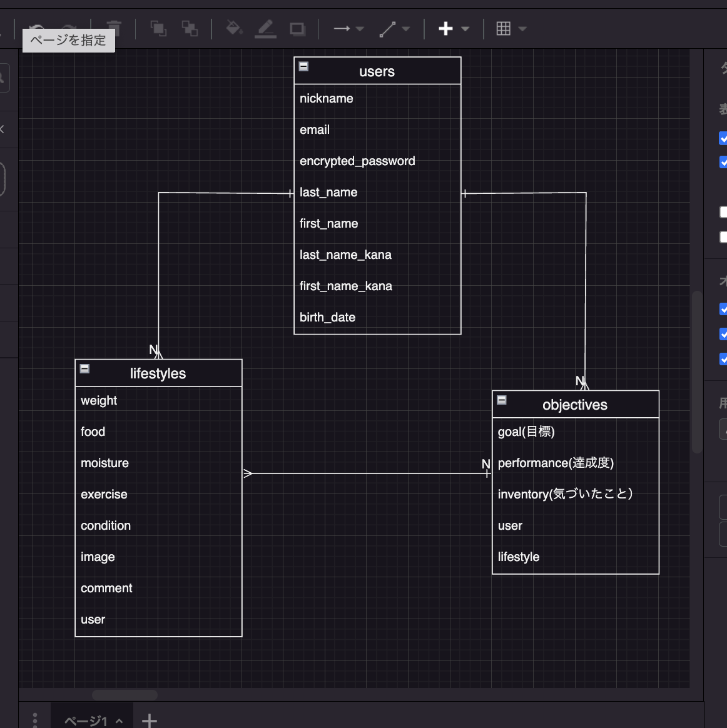Enable the first unchecked checkbox in the panel
727x728 pixels.
723,212
